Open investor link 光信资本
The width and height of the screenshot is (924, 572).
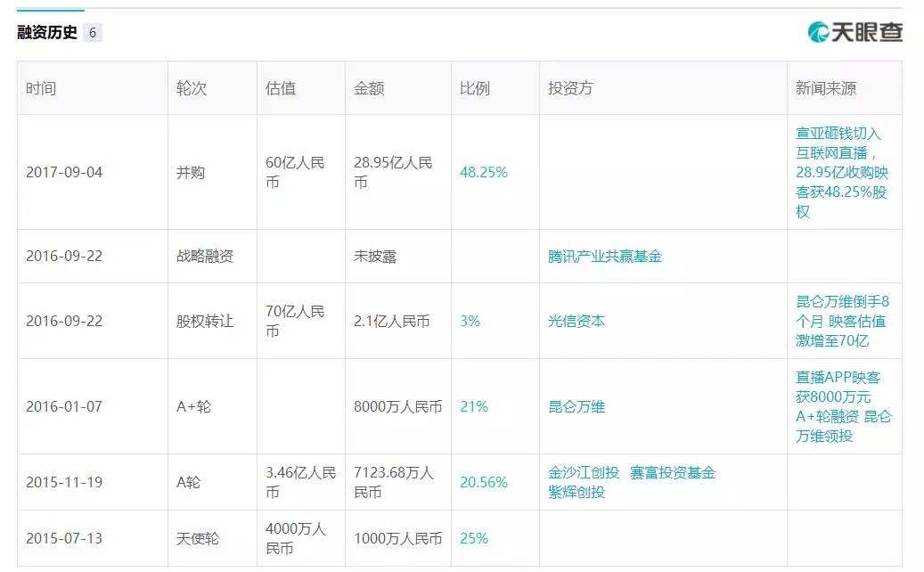tap(576, 321)
